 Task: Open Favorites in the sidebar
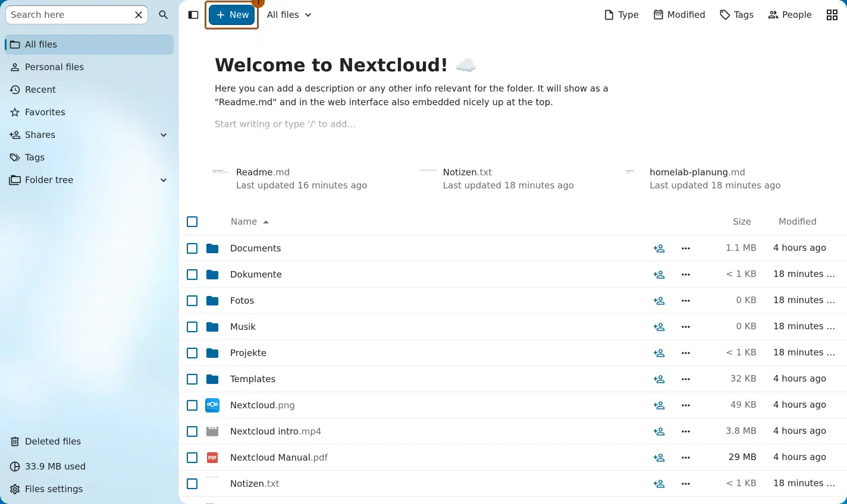[89, 112]
